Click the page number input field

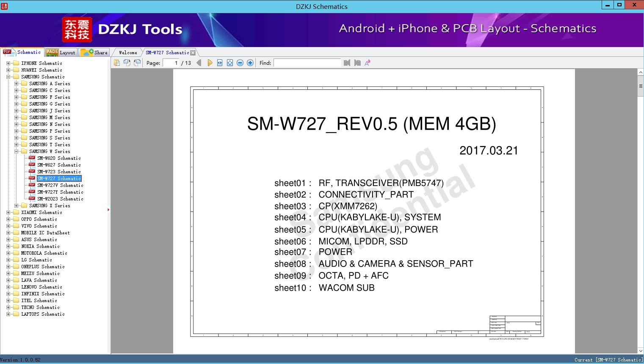tap(171, 63)
